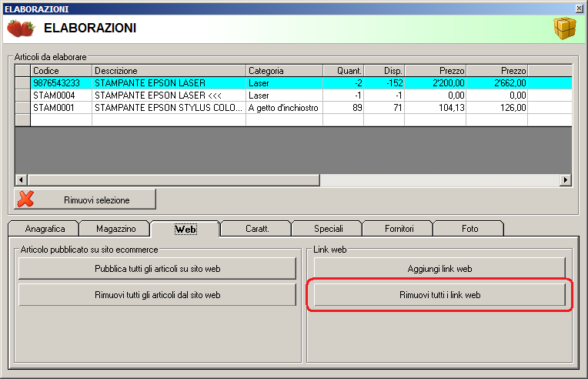Select the Web tab
Viewport: 588px width, 379px height.
point(185,229)
